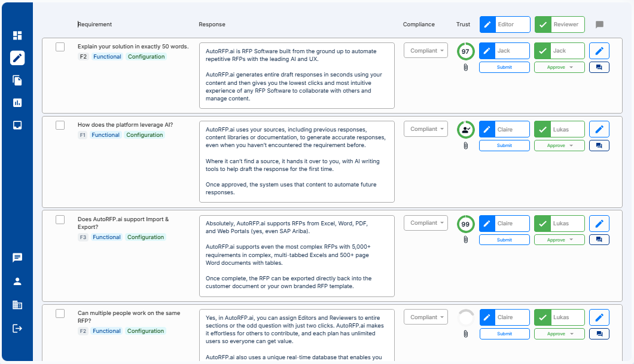Click response text box about leveraging sources
Screen dimensions: 634x364
297,161
